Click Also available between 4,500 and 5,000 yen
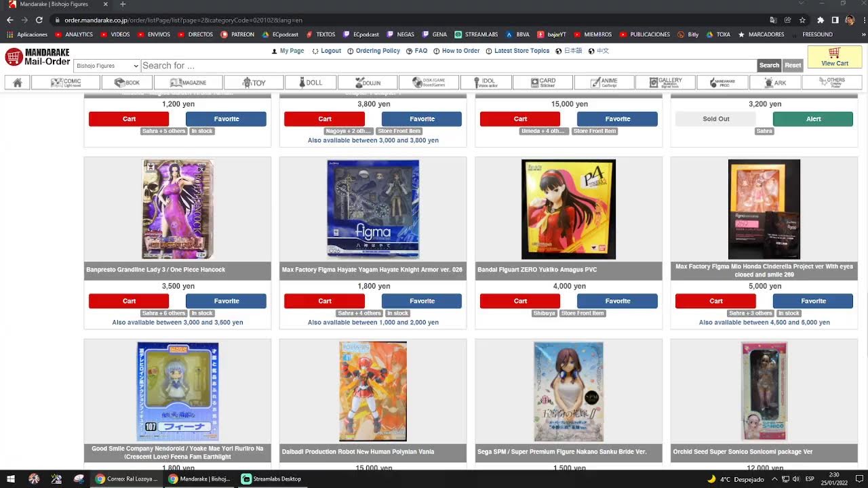Viewport: 868px width, 488px height. [764, 323]
